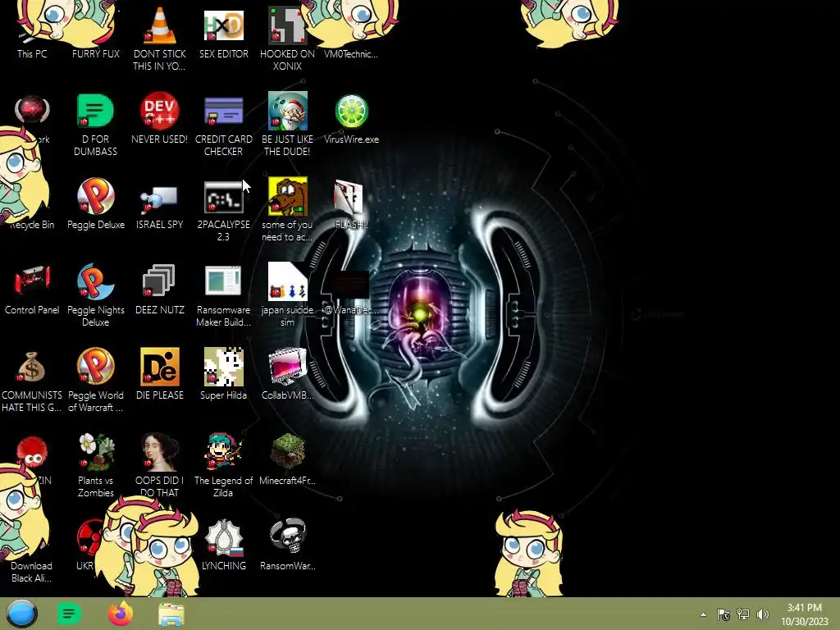
Task: Expand the hidden tray icons arrow
Action: 703,614
